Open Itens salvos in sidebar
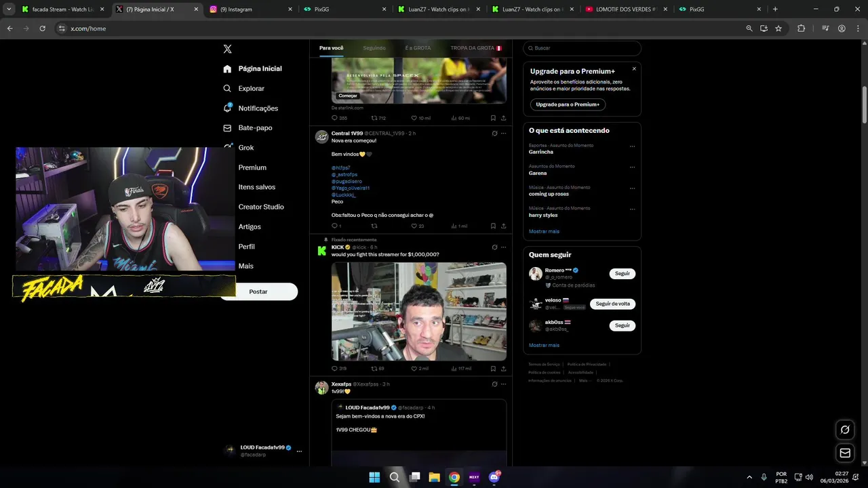 (257, 187)
